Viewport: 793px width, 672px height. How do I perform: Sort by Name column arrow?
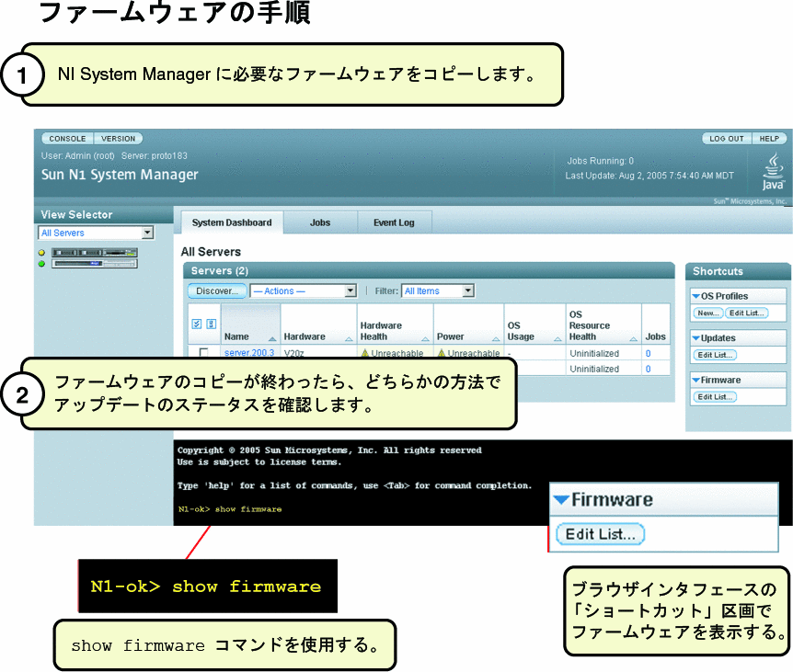(272, 338)
